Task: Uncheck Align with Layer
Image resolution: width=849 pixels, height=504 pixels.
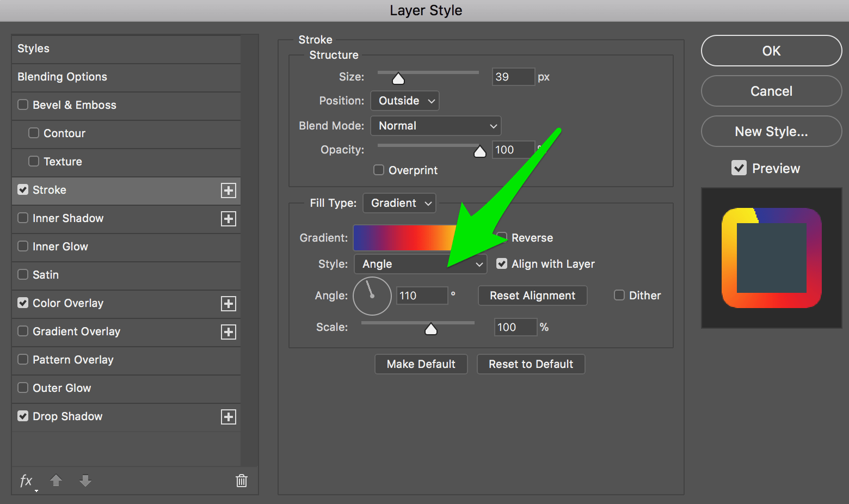Action: click(502, 263)
